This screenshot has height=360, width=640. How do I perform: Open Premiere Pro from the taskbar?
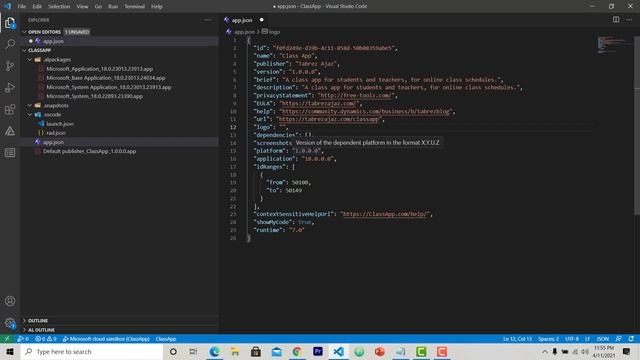[x=318, y=351]
